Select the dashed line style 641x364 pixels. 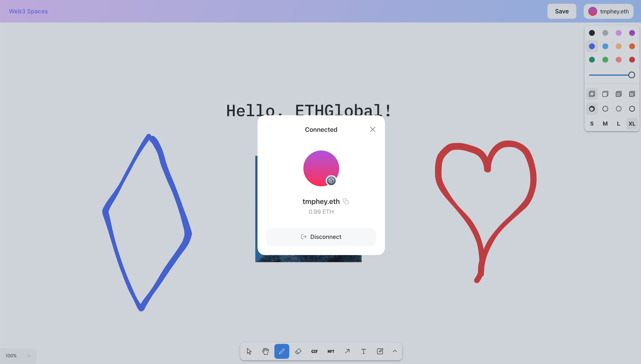tap(605, 109)
